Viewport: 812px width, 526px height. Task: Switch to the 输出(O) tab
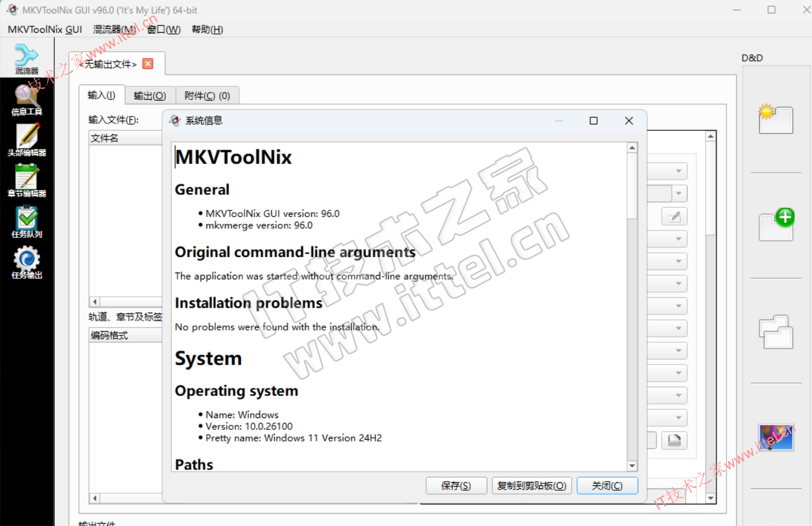150,96
